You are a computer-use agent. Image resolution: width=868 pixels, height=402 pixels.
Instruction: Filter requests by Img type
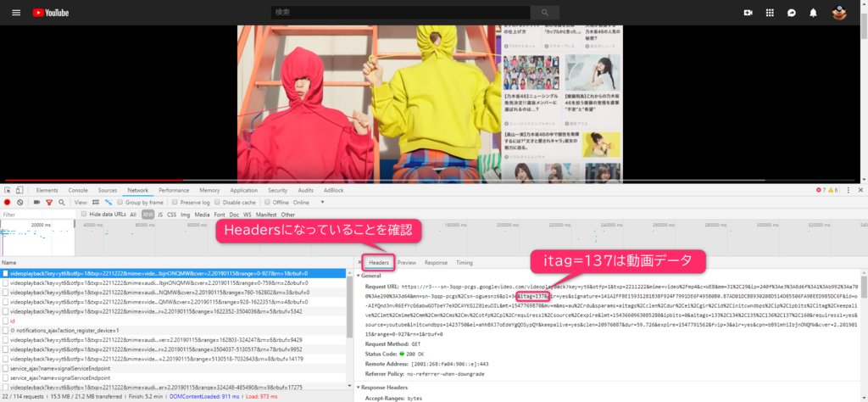point(186,215)
